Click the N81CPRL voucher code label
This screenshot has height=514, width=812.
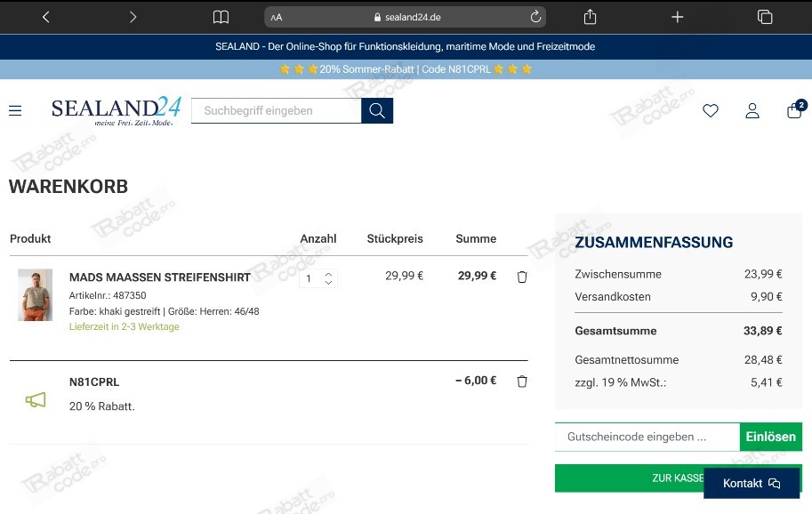(94, 382)
